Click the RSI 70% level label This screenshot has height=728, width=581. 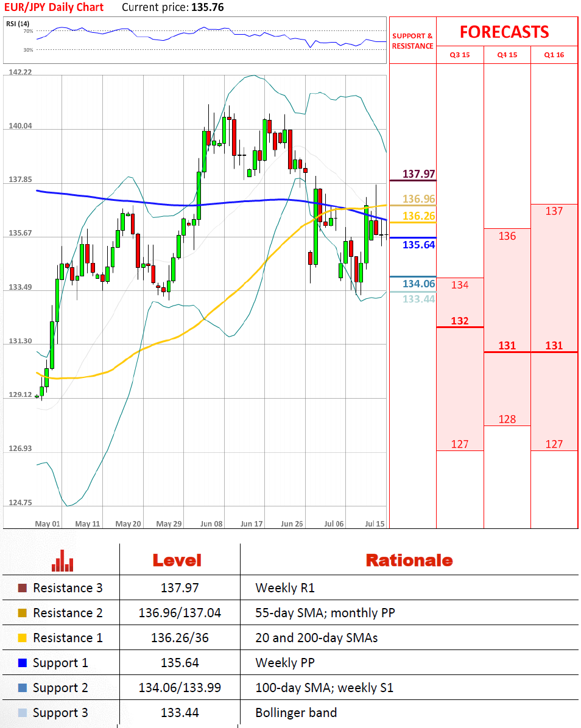point(29,31)
